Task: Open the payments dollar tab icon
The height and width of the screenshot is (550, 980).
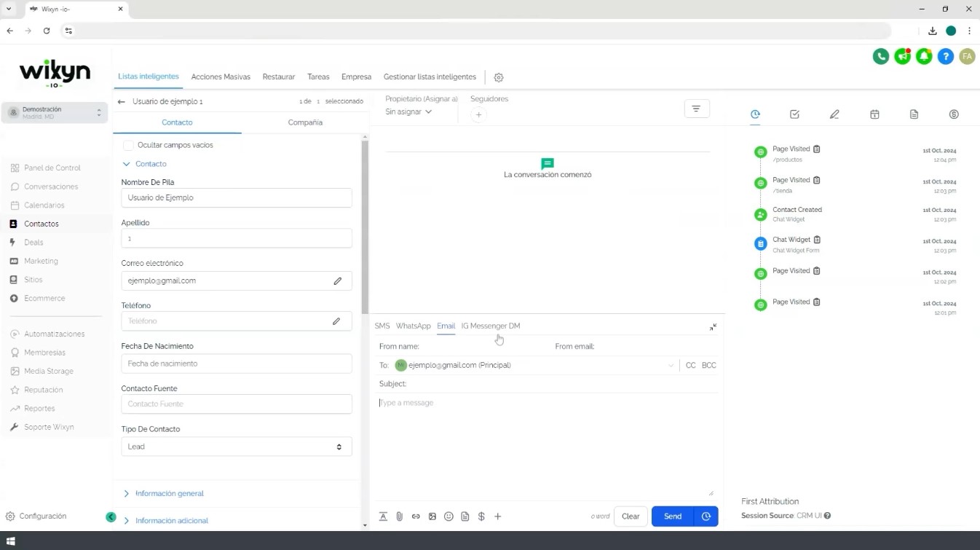Action: click(954, 114)
